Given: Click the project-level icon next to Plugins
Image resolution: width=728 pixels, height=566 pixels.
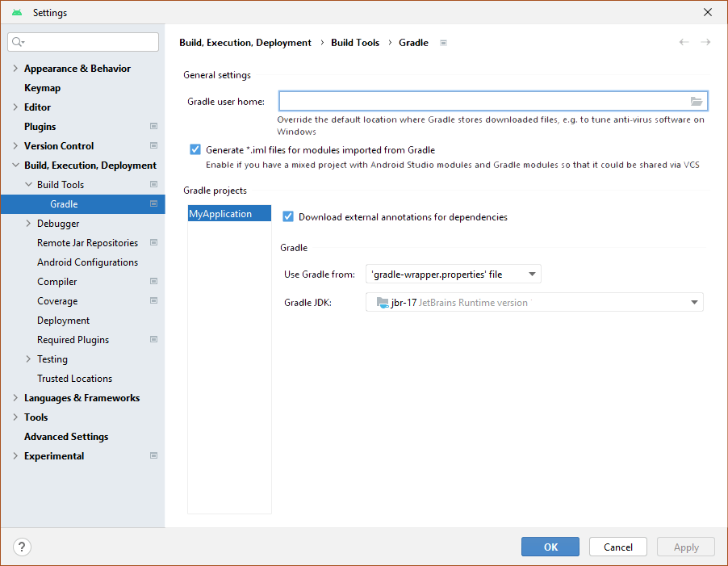Looking at the screenshot, I should click(x=153, y=126).
